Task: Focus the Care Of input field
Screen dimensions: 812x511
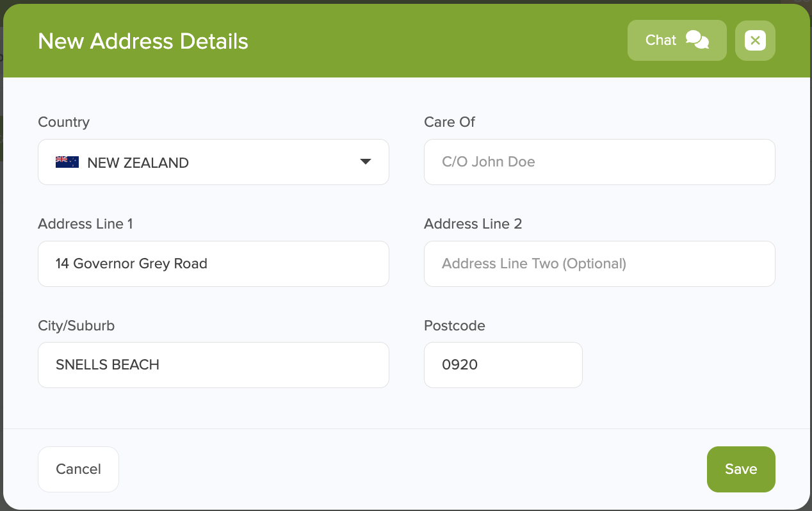Action: tap(599, 162)
